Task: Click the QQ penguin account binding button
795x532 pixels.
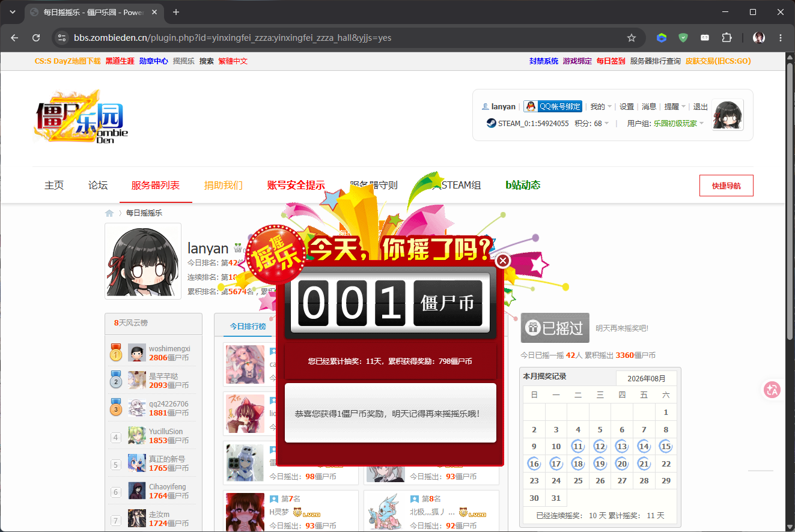Action: tap(553, 106)
